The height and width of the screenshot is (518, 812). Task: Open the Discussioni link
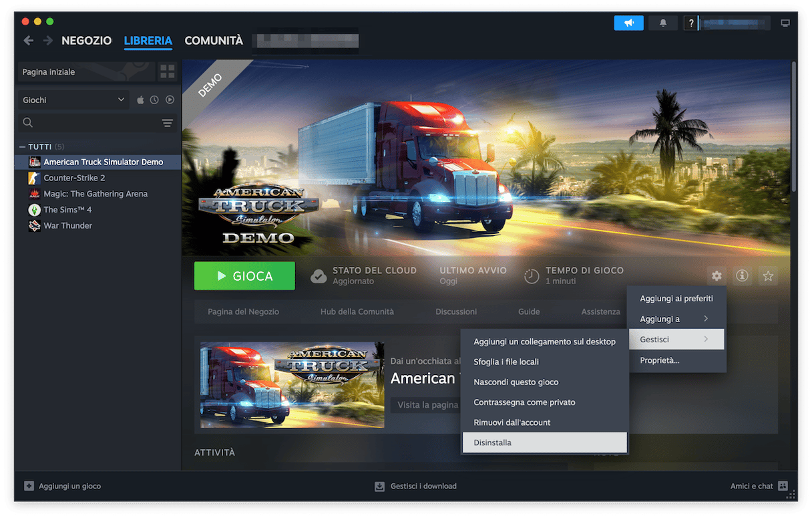(x=456, y=311)
